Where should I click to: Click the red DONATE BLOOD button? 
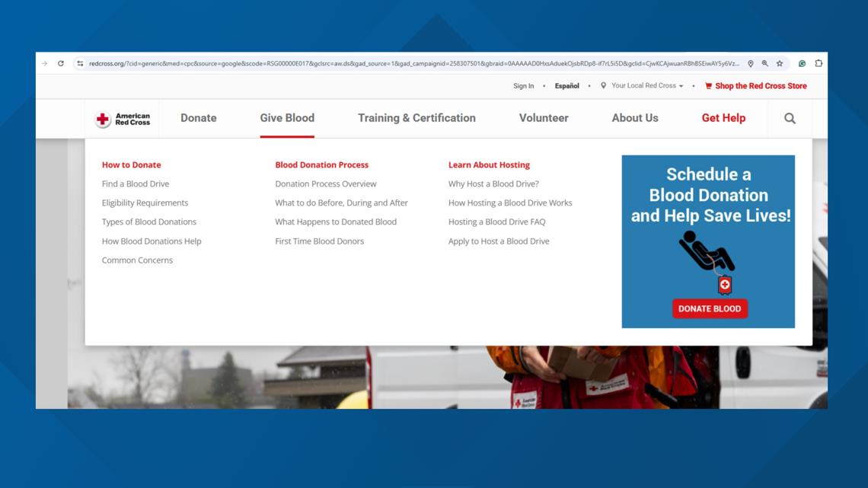coord(710,309)
